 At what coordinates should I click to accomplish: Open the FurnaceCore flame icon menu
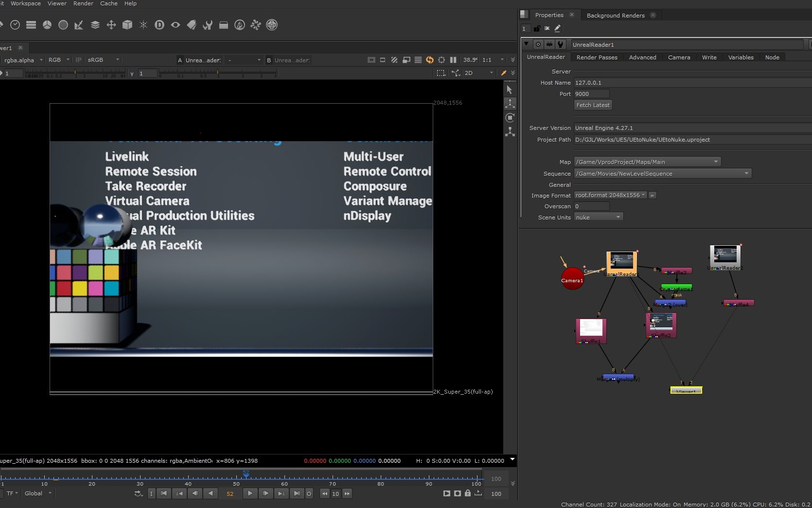240,25
